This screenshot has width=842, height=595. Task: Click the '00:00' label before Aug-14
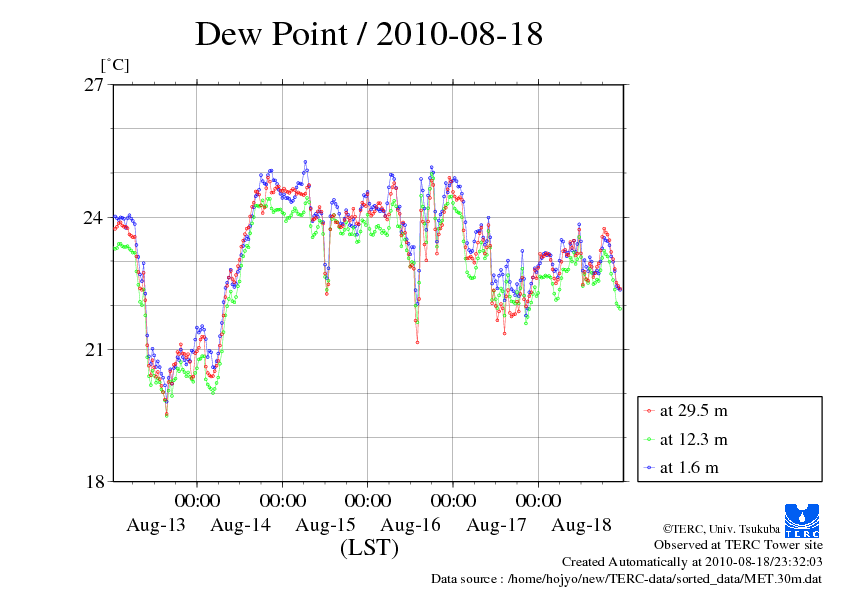tap(197, 500)
